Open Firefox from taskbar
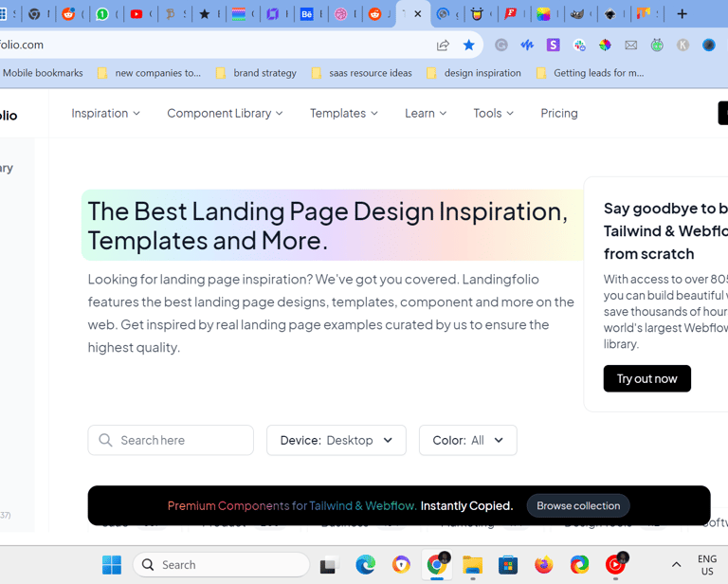This screenshot has height=584, width=728. (544, 565)
